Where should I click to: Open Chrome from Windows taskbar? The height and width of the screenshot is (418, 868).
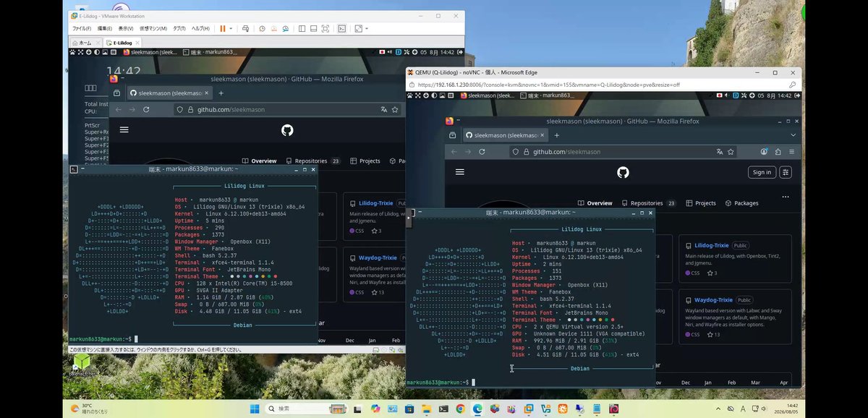coord(461,409)
